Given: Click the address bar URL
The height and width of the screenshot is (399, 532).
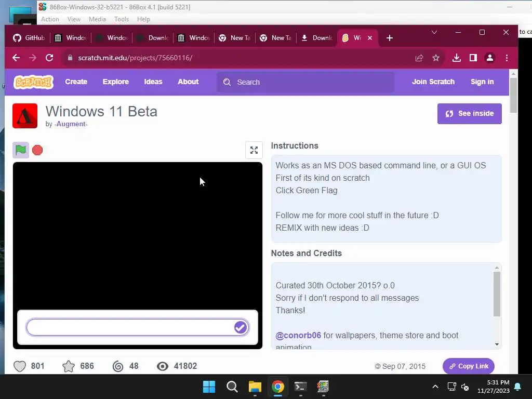Looking at the screenshot, I should click(x=135, y=58).
